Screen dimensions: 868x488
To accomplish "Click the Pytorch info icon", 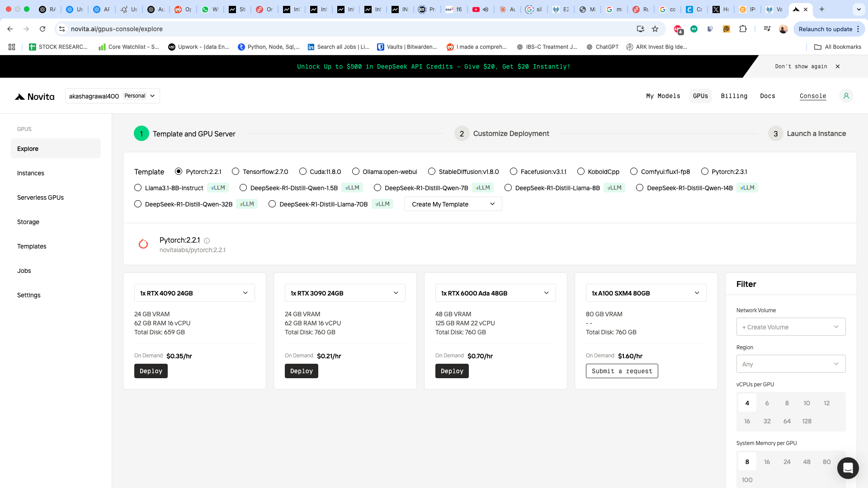I will 207,241.
